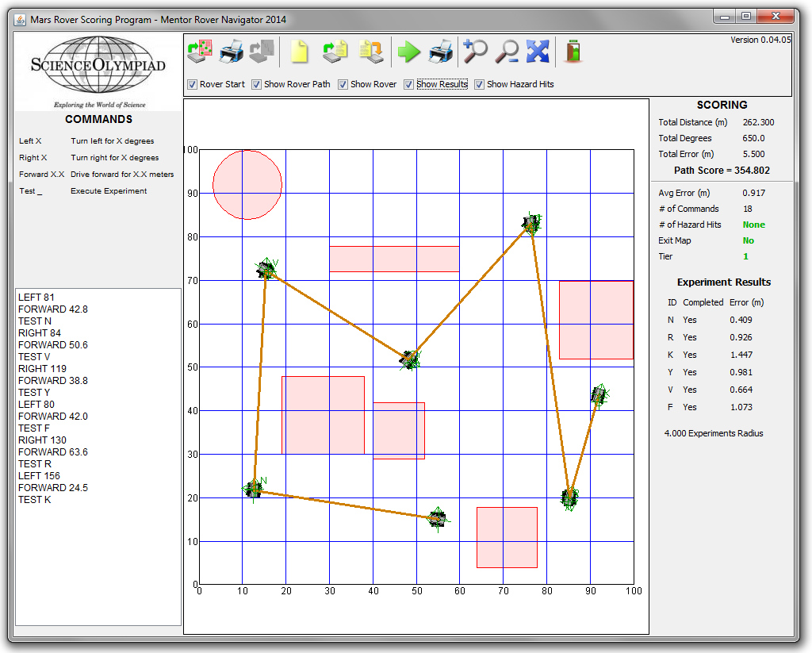Disable the Show Rover checkbox
Screen dimensions: 812x653
(x=343, y=84)
